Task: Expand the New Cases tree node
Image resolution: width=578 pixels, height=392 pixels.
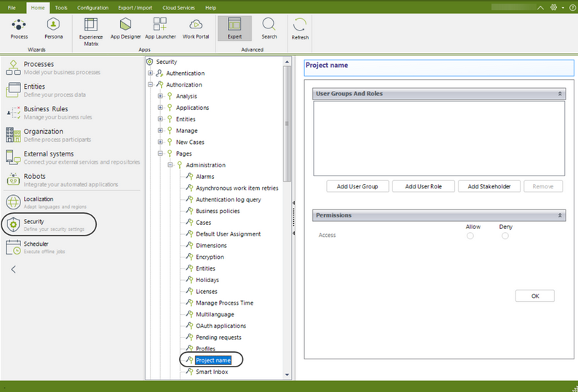Action: 160,142
